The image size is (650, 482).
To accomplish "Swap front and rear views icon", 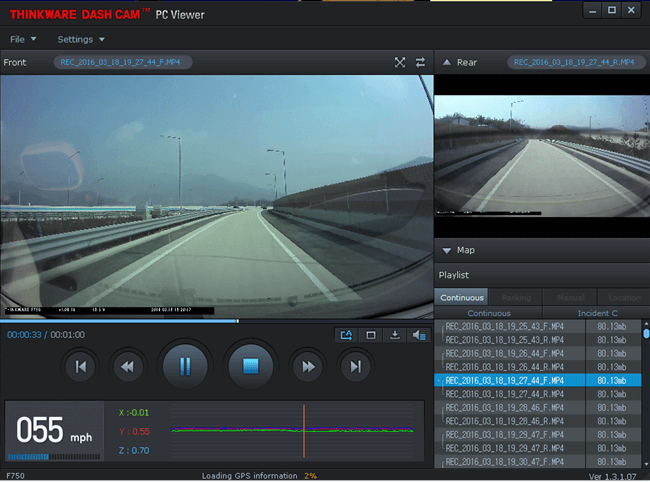I will click(420, 63).
